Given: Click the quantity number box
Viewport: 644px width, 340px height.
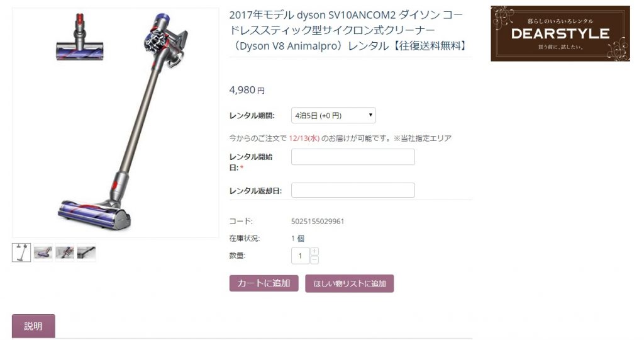Looking at the screenshot, I should point(300,256).
